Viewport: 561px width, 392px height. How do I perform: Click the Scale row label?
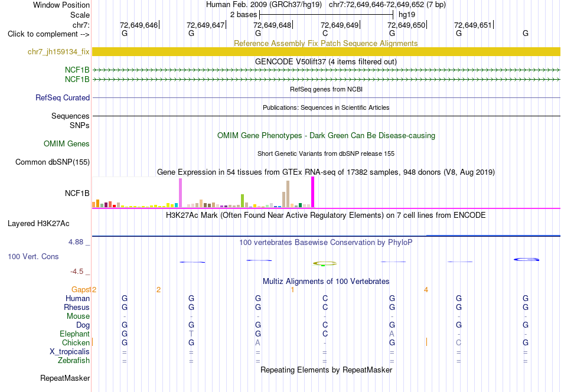[x=80, y=15]
